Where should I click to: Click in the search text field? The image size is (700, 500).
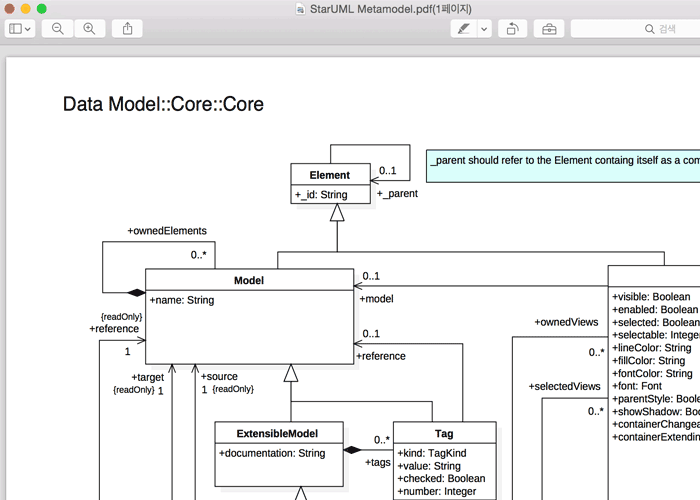[x=640, y=29]
